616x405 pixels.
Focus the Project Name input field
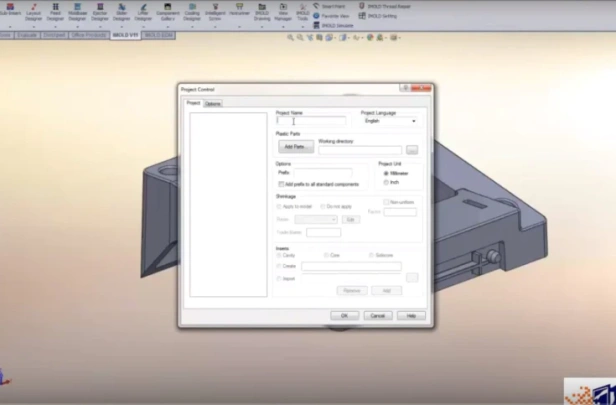[311, 121]
